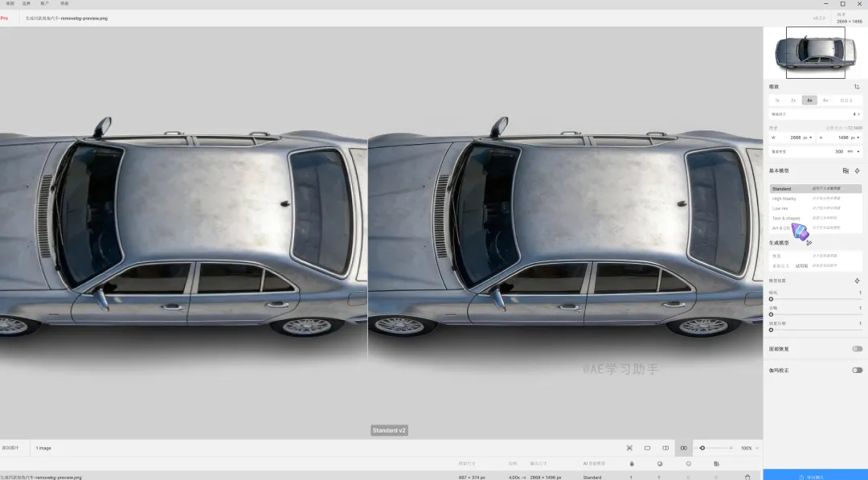
Task: Open the fourth menu bar item
Action: click(64, 3)
